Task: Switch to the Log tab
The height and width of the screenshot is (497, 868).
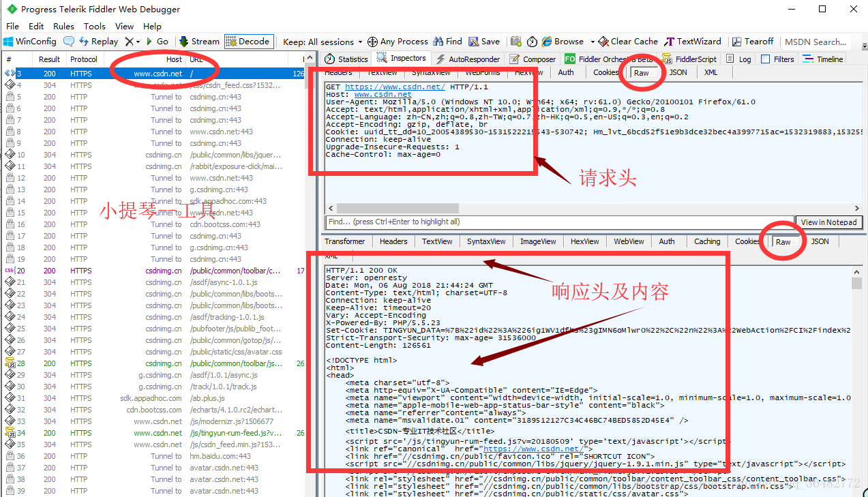Action: (738, 59)
